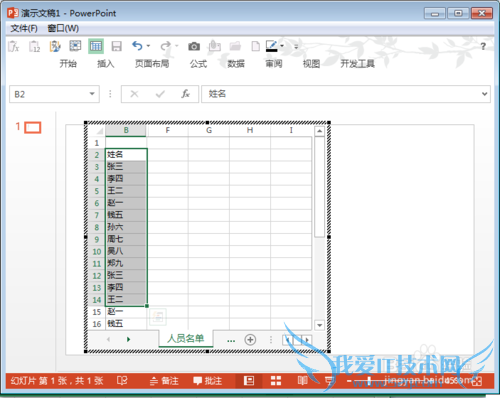Open the Name Box dropdown
The width and height of the screenshot is (500, 398).
tap(92, 94)
